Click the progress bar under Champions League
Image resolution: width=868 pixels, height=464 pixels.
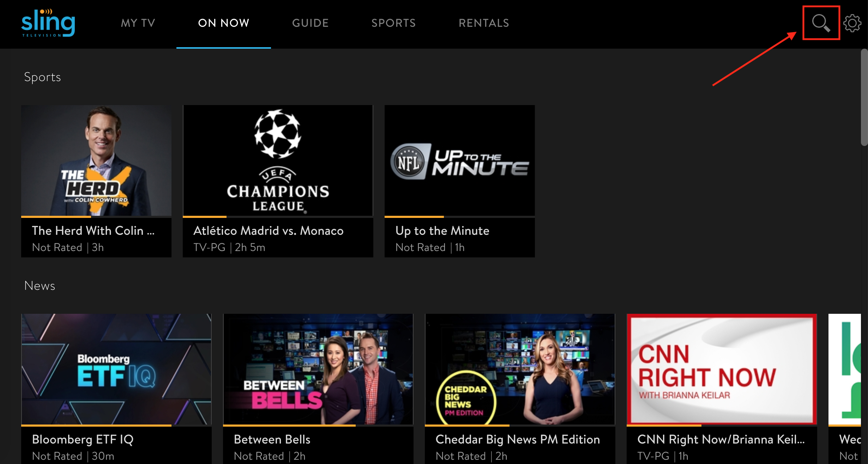click(278, 216)
